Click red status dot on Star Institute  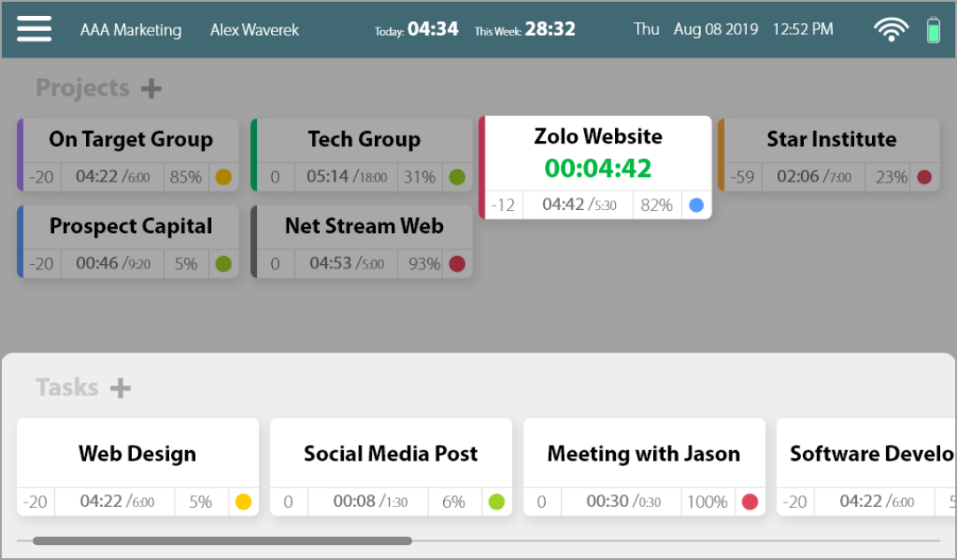(x=924, y=177)
